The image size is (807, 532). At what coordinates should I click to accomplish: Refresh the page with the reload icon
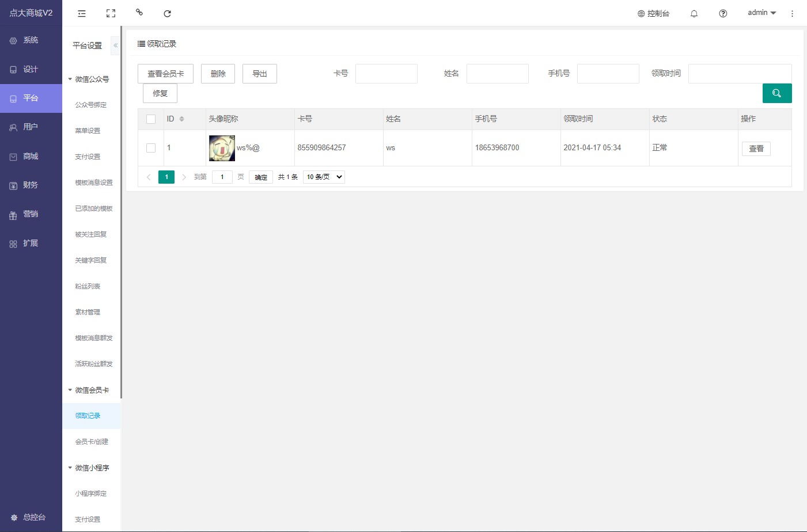(167, 13)
